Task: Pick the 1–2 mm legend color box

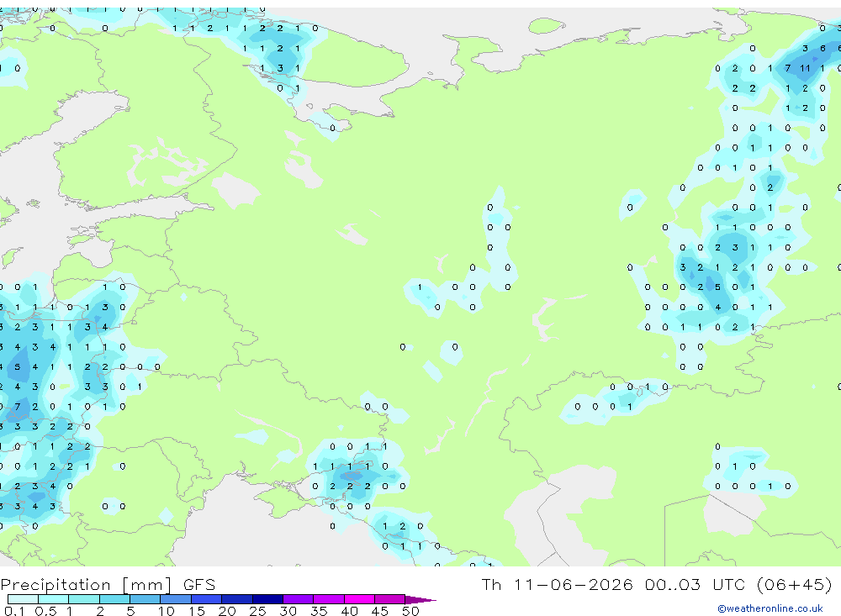Action: pyautogui.click(x=84, y=599)
